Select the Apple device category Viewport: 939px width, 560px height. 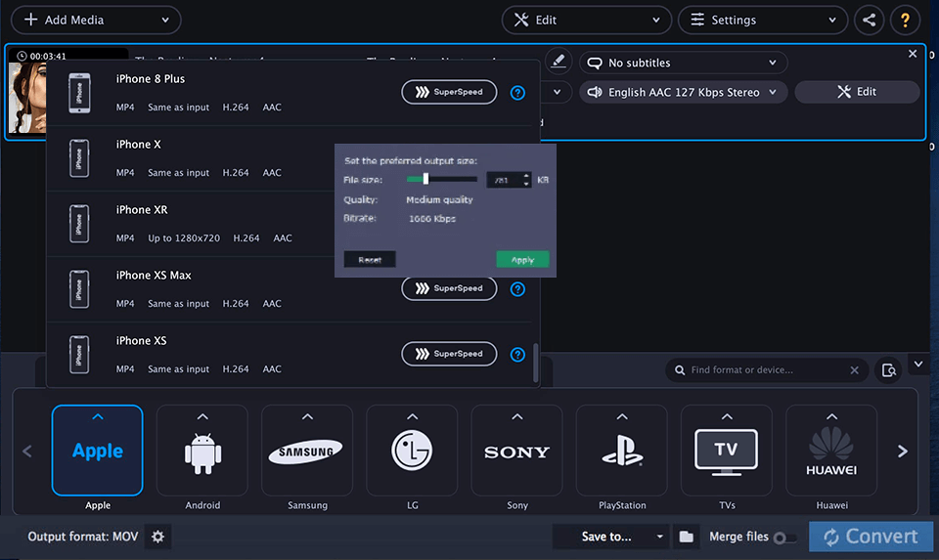point(98,450)
